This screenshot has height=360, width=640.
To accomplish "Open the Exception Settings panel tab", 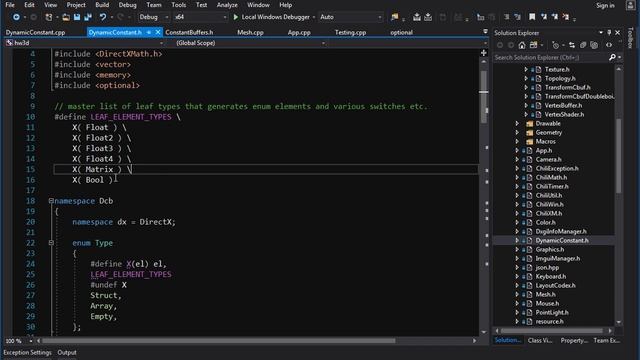I will pos(27,352).
